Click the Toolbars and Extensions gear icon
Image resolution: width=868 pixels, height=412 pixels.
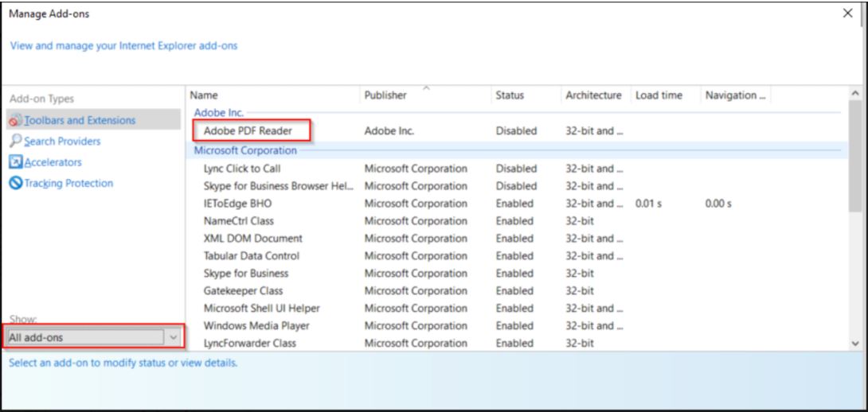tap(14, 121)
